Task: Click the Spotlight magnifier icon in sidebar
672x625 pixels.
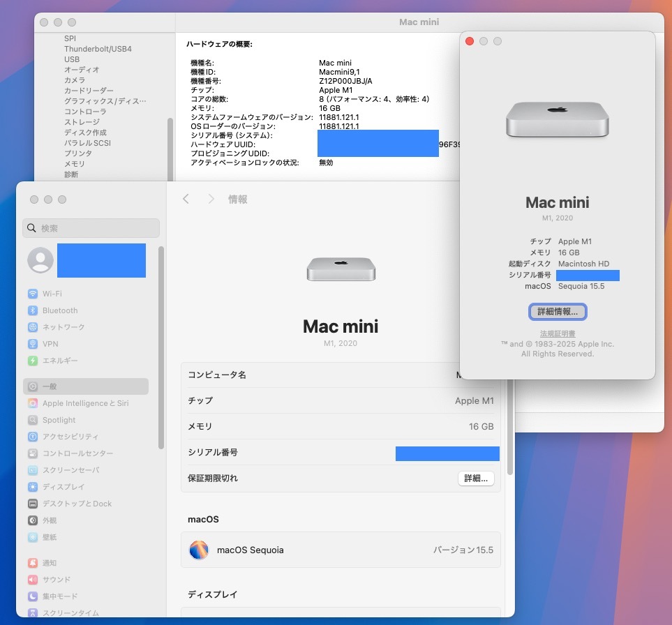Action: (x=33, y=420)
